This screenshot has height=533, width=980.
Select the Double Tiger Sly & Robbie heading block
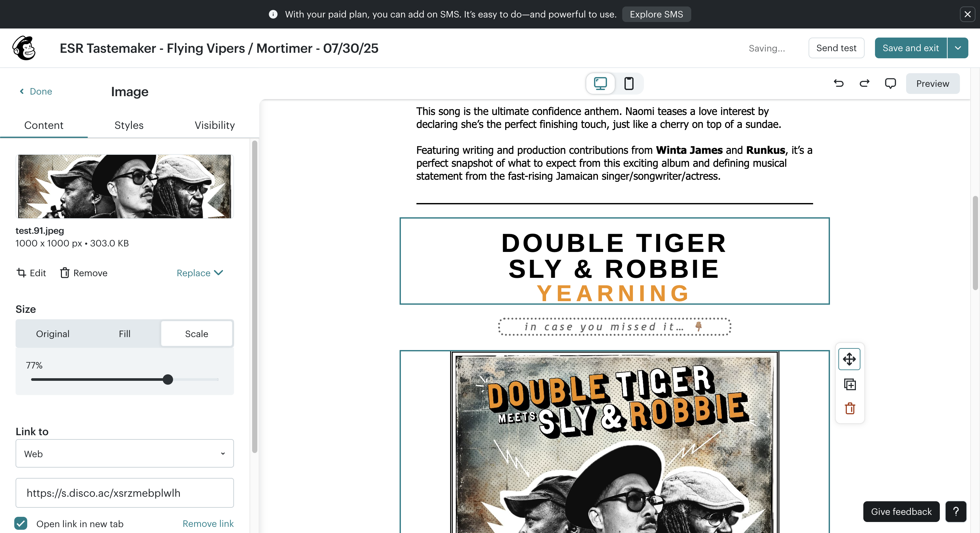[x=614, y=261]
